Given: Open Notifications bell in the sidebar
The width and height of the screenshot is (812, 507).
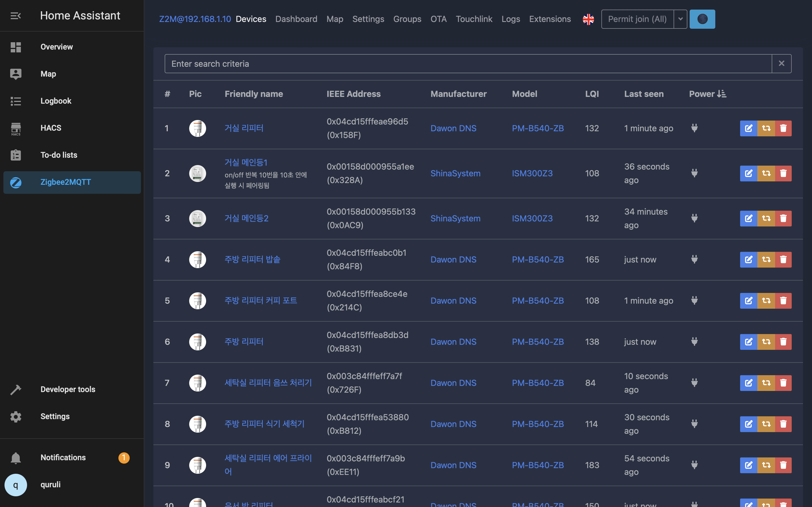Looking at the screenshot, I should click(x=16, y=458).
